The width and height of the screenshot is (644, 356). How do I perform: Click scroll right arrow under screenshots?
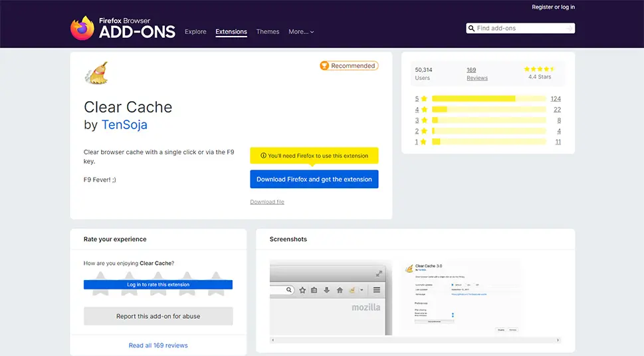click(x=558, y=340)
